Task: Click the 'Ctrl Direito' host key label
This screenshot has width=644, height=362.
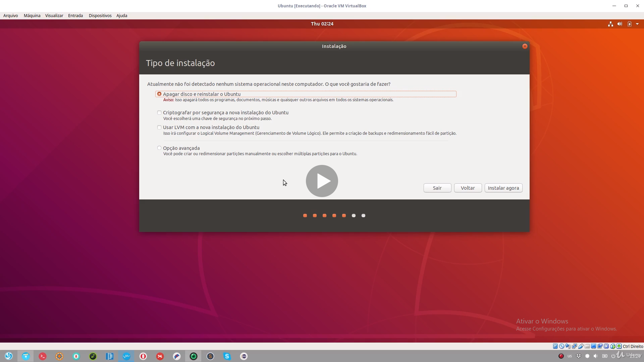Action: pyautogui.click(x=633, y=346)
